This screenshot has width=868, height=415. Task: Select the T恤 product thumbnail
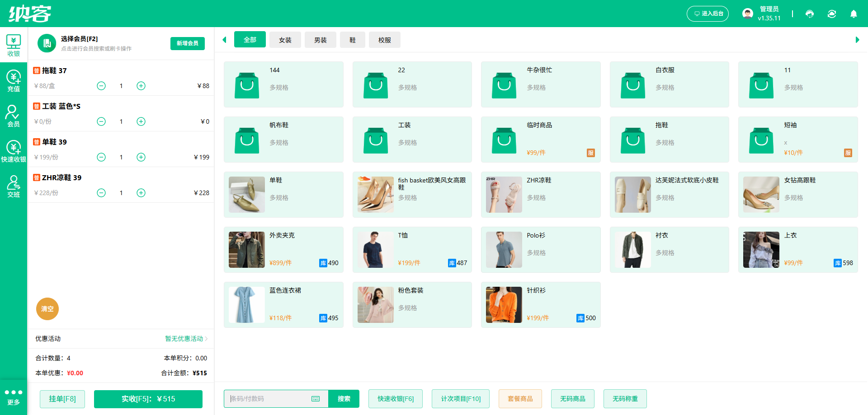[376, 250]
